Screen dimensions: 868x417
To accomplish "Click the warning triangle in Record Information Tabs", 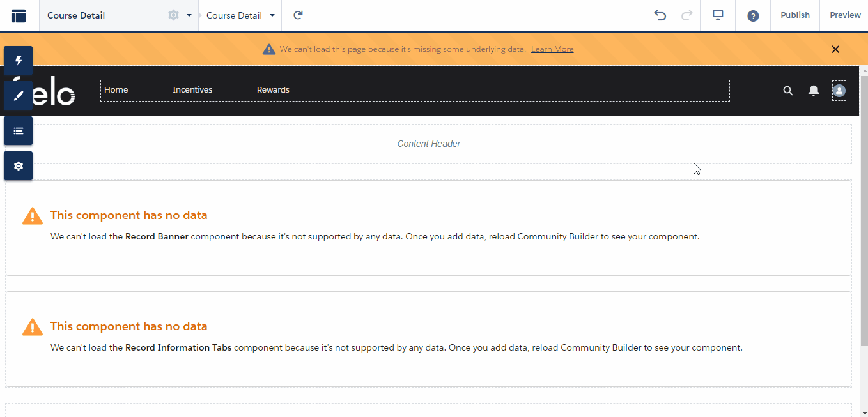I will [33, 327].
